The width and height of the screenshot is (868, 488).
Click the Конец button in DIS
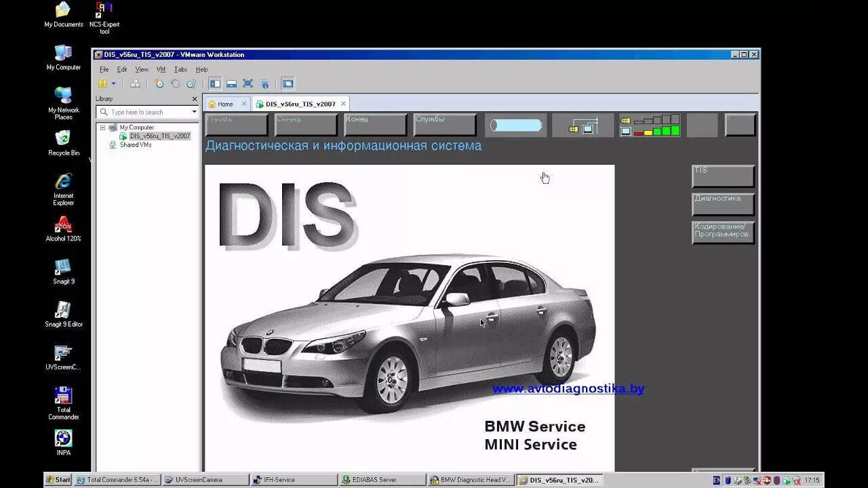(375, 125)
